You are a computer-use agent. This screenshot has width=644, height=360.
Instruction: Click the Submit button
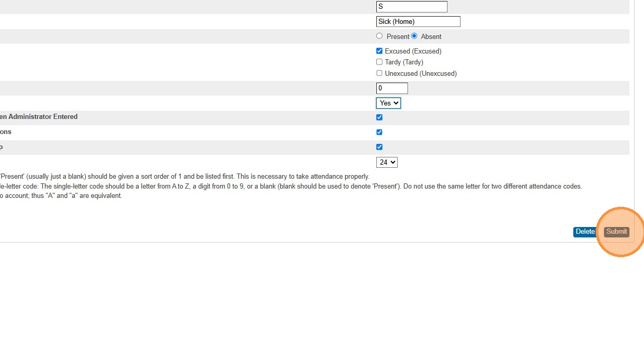[x=616, y=232]
